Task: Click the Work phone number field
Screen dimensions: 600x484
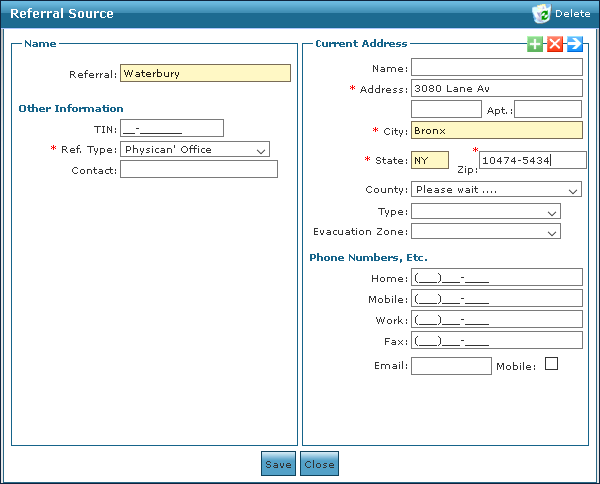Action: coord(497,319)
